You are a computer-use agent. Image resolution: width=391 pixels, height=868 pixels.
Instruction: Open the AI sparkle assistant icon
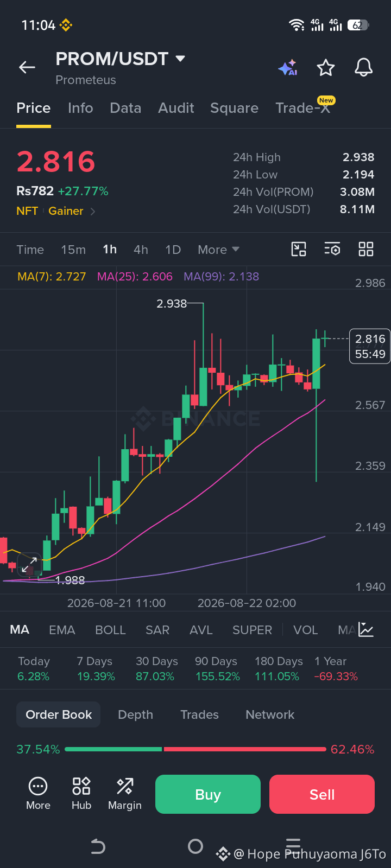[x=288, y=68]
